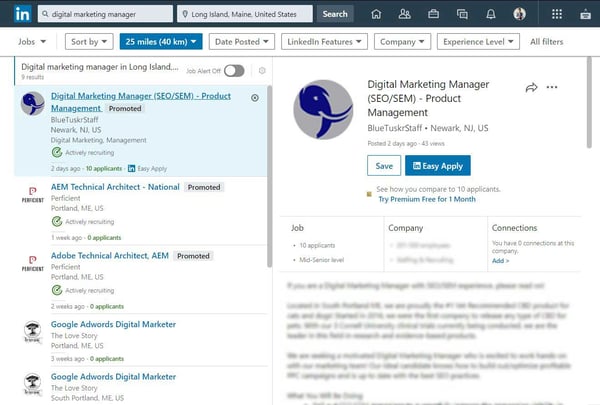Open Adobe Technical Architect, AEM listing
Screen dimensions: 600x405
[110, 255]
